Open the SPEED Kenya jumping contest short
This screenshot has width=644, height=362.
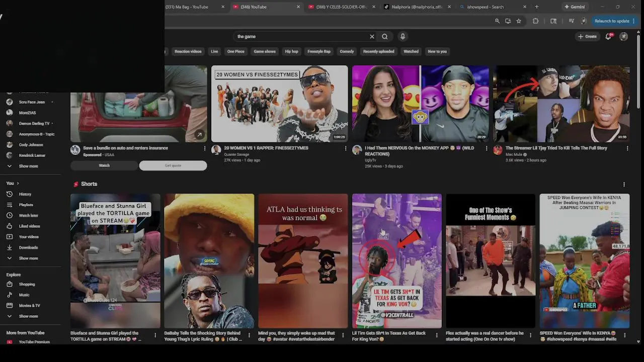(585, 261)
